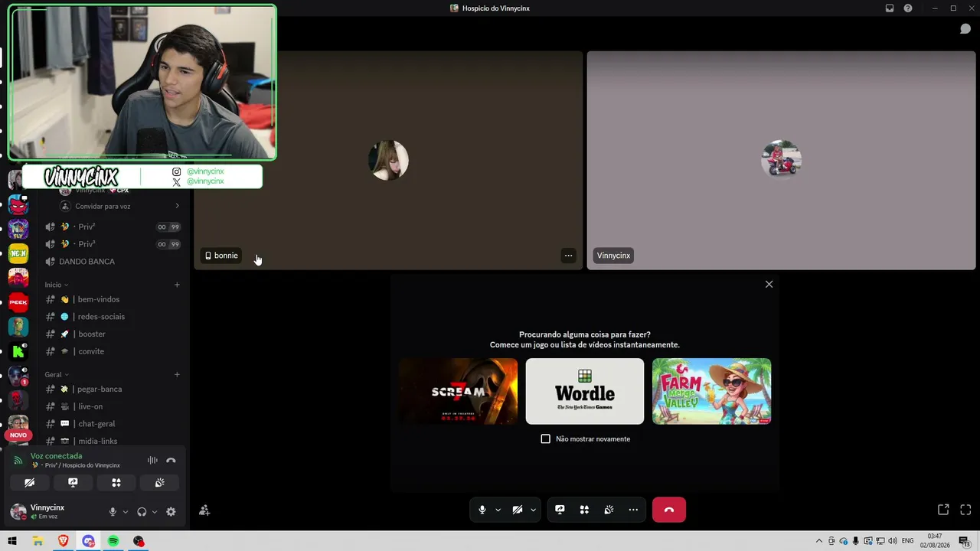
Task: Open soundboard from sidebar voice panel
Action: click(x=159, y=483)
